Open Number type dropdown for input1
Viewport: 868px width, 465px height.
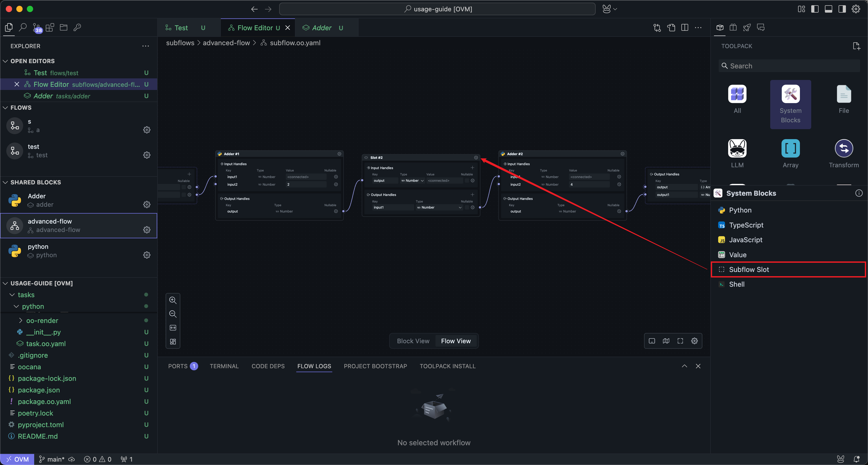(x=439, y=207)
